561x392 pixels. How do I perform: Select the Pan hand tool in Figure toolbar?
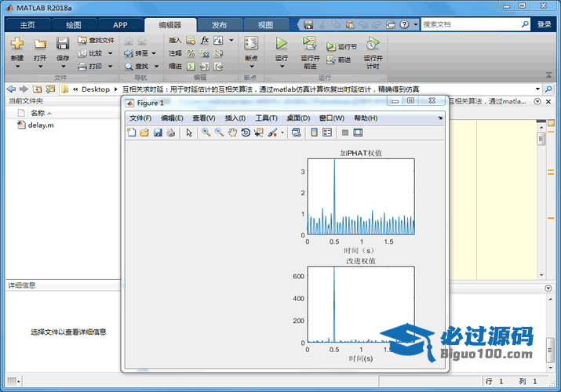(232, 132)
